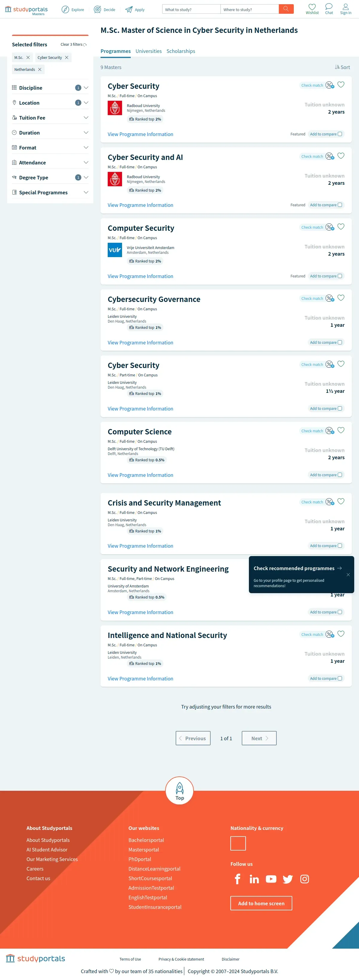Open Studyportals Facebook page
The height and width of the screenshot is (980, 359).
[x=238, y=878]
